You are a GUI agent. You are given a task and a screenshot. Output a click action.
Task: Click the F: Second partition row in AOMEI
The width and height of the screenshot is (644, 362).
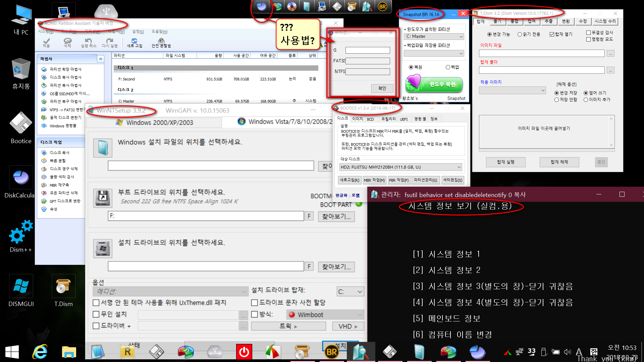(216, 79)
